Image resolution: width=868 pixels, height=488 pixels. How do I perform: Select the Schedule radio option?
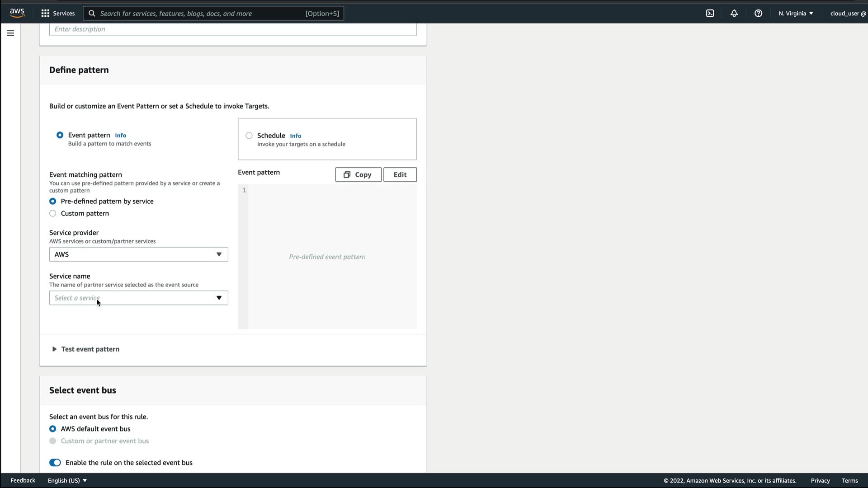249,136
